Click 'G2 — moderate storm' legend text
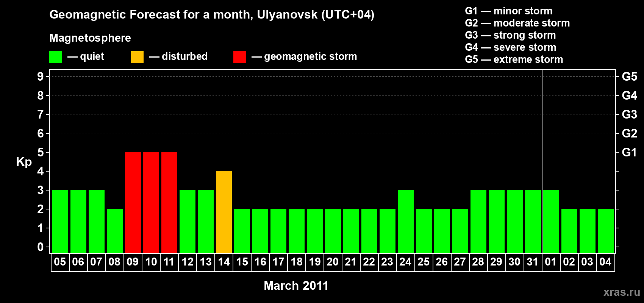Image resolution: width=644 pixels, height=303 pixels. pos(517,23)
